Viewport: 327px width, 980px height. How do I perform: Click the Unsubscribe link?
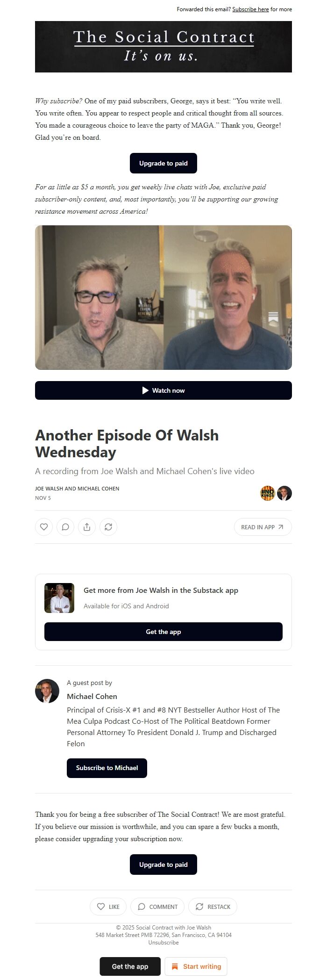(x=163, y=943)
